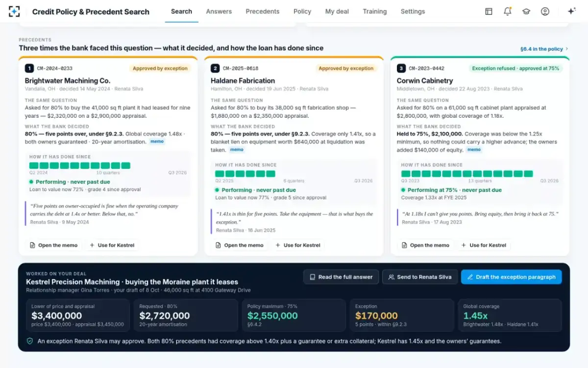The width and height of the screenshot is (588, 368).
Task: Click the inline memo chip in Corwin card
Action: pyautogui.click(x=474, y=150)
